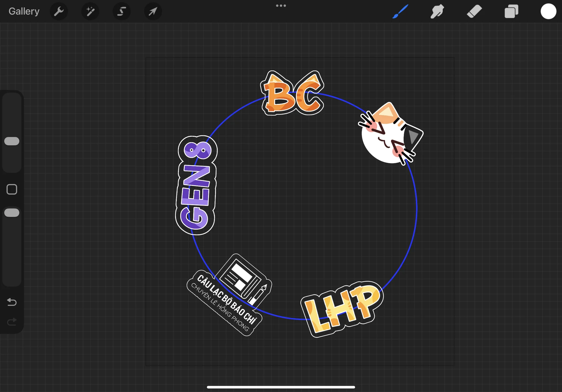The width and height of the screenshot is (562, 392).
Task: Open the Actions wrench menu
Action: [x=59, y=12]
